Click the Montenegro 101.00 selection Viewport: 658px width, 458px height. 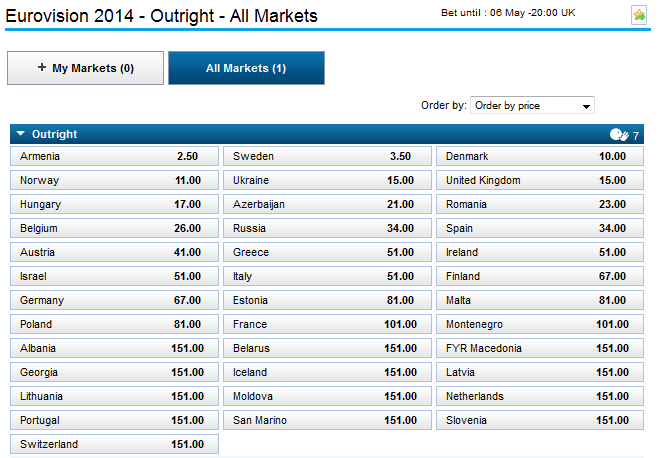[x=539, y=325]
